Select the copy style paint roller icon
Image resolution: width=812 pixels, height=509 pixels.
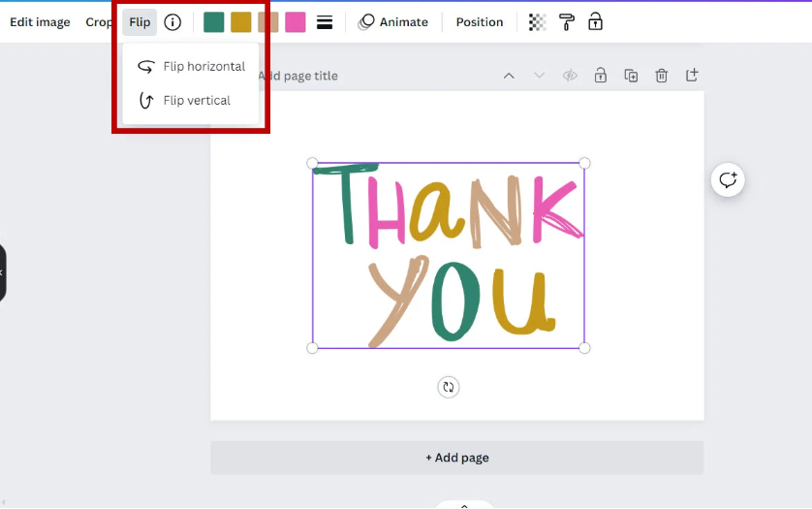[x=567, y=22]
